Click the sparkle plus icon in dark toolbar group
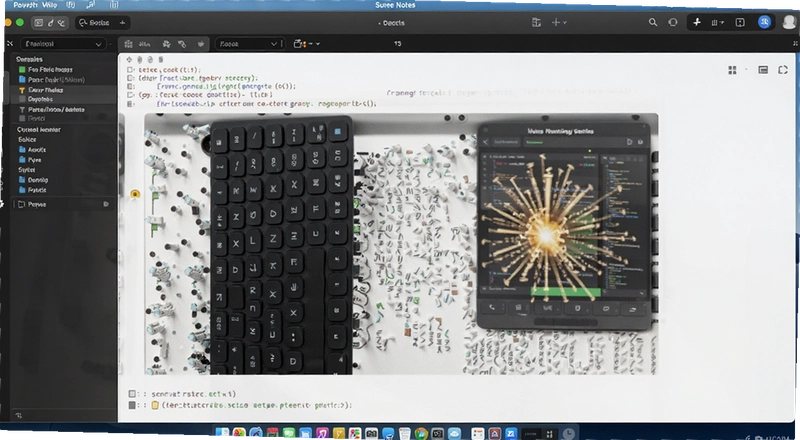800x440 pixels. [697, 22]
